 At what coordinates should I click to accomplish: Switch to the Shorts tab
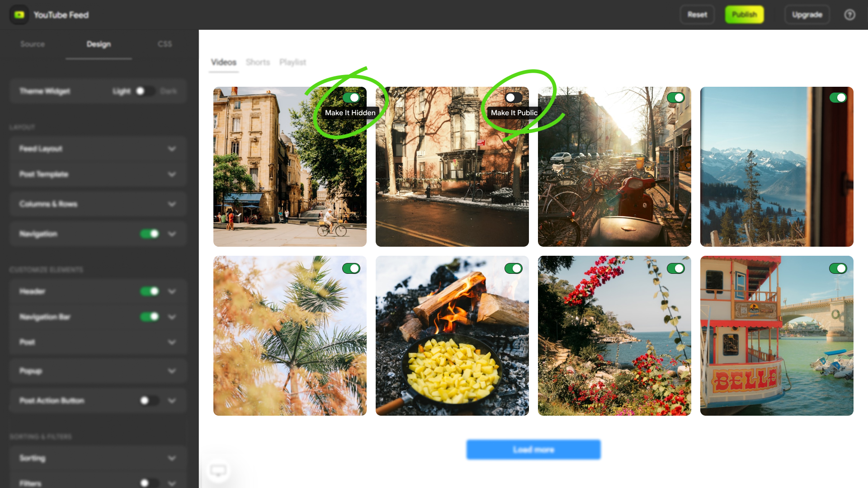coord(258,62)
